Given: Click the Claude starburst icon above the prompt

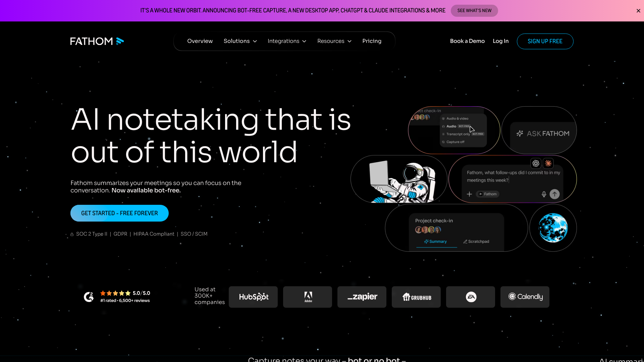Looking at the screenshot, I should tap(548, 163).
